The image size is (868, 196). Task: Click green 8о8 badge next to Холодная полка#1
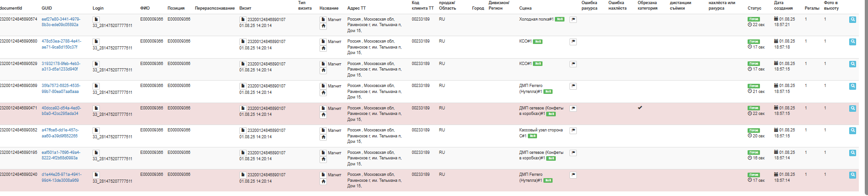coord(559,19)
